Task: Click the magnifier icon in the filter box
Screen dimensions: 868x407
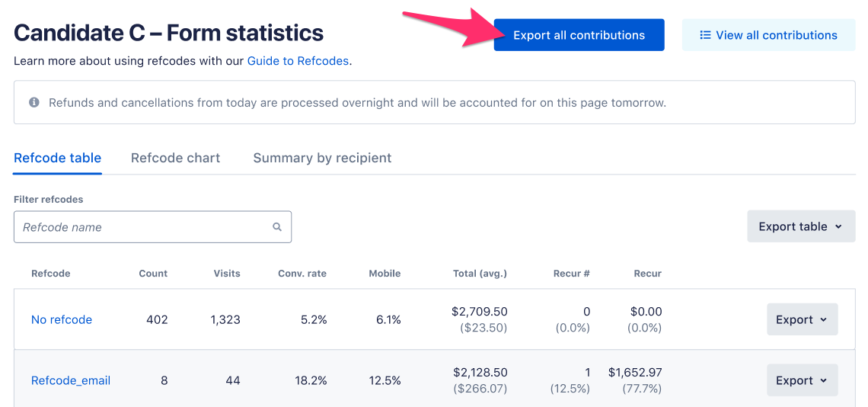Action: (x=277, y=227)
